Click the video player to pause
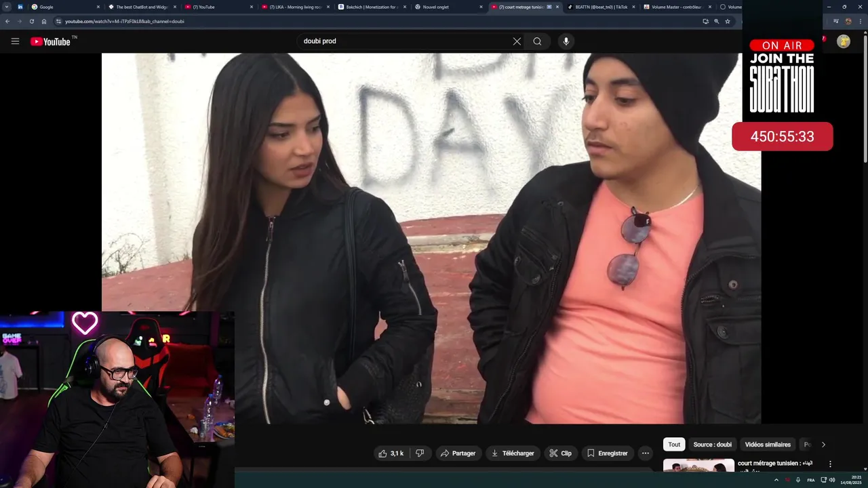868x488 pixels. pyautogui.click(x=431, y=239)
